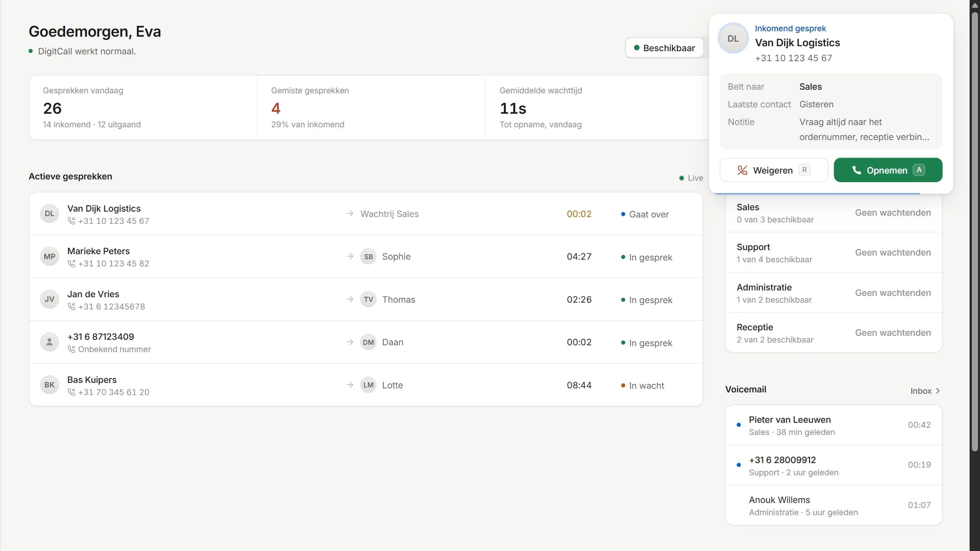This screenshot has height=551, width=980.
Task: Click the Gaat over status label
Action: [x=649, y=214]
